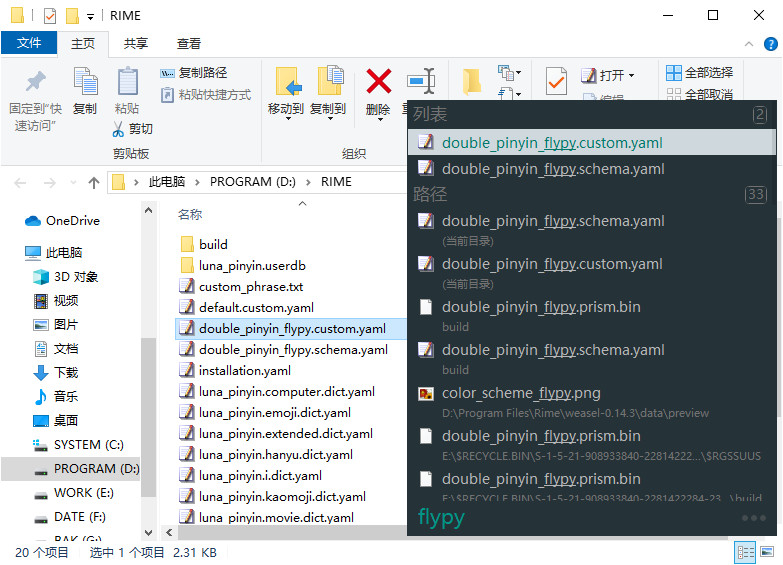Switch to details view in status bar
783x565 pixels.
coord(745,552)
